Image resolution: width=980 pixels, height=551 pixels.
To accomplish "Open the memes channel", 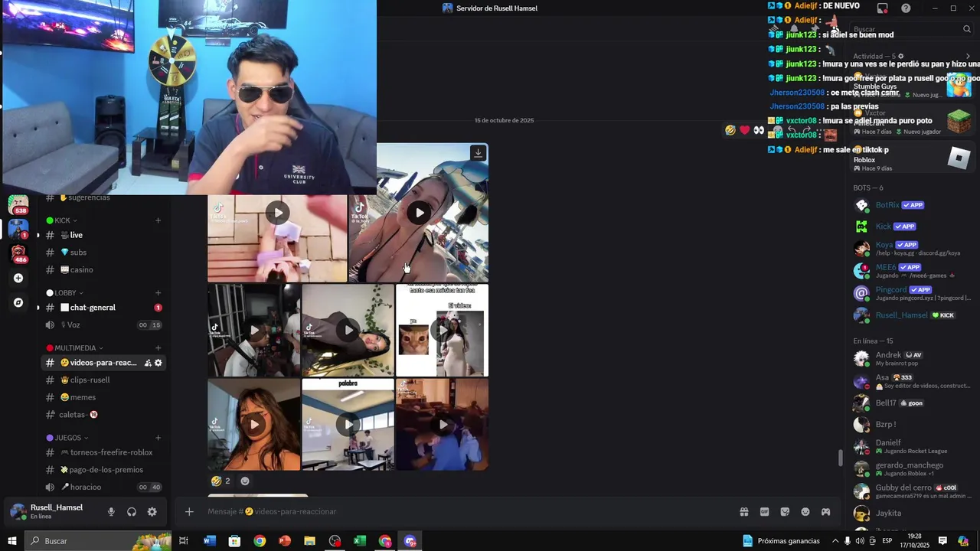I will (103, 398).
